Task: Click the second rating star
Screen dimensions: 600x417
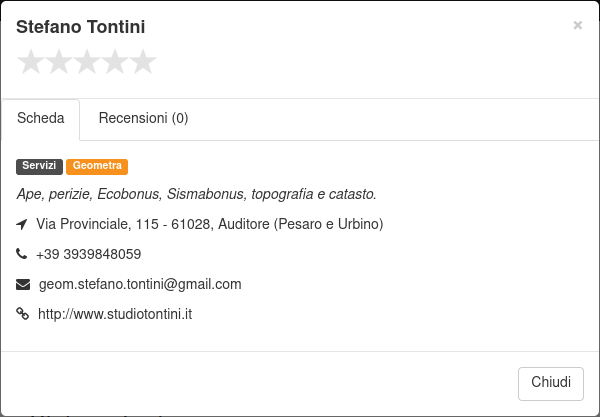Action: pos(59,62)
